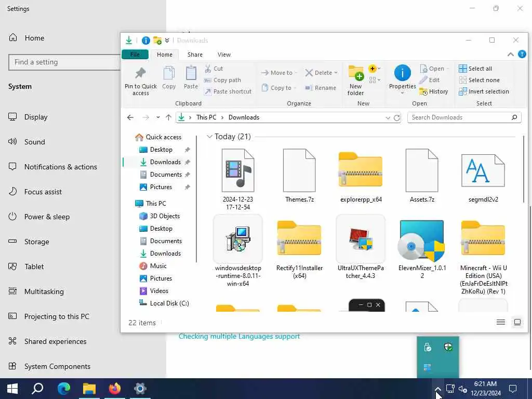Viewport: 532px width, 399px height.
Task: Open Properties blue info icon in ribbon
Action: [x=403, y=73]
